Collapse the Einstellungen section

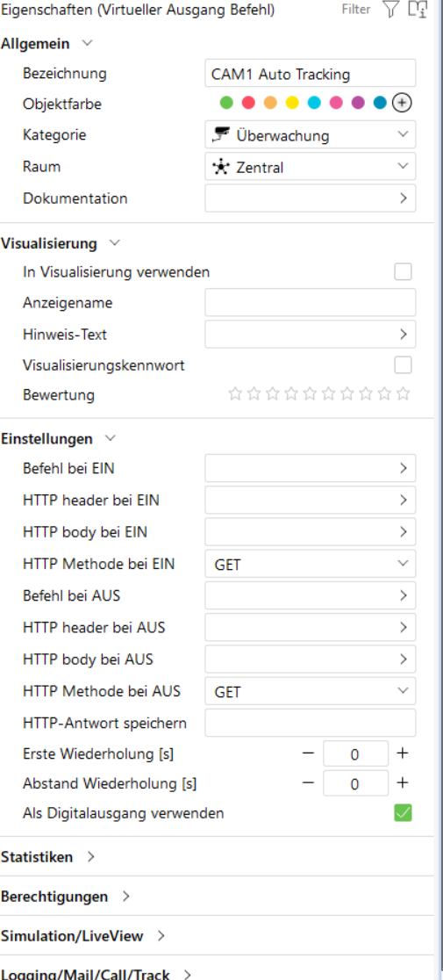point(58,439)
